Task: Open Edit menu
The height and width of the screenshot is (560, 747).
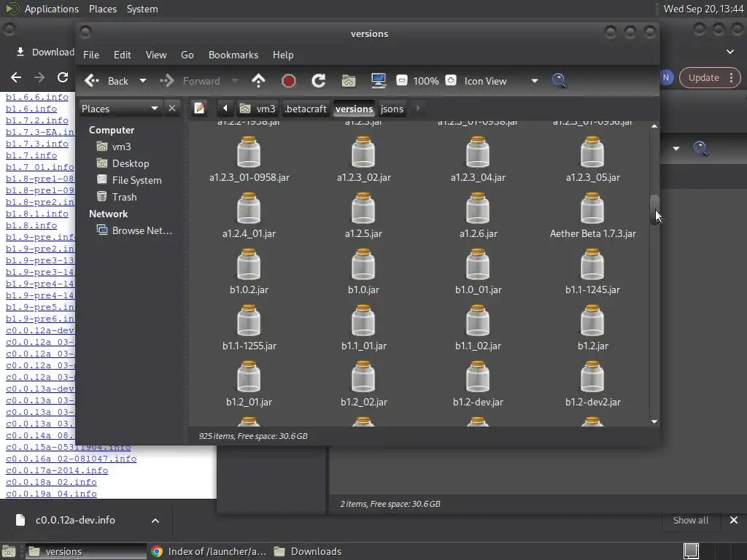Action: (x=122, y=55)
